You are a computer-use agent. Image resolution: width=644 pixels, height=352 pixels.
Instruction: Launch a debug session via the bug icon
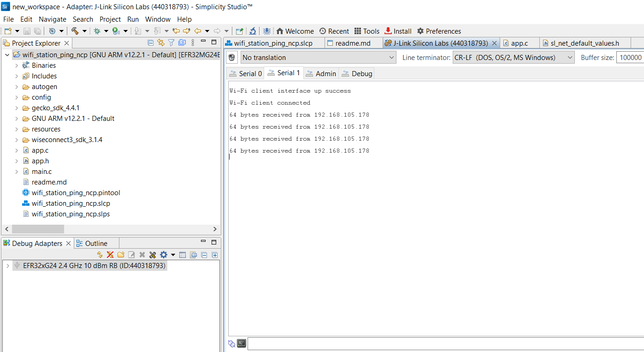97,31
